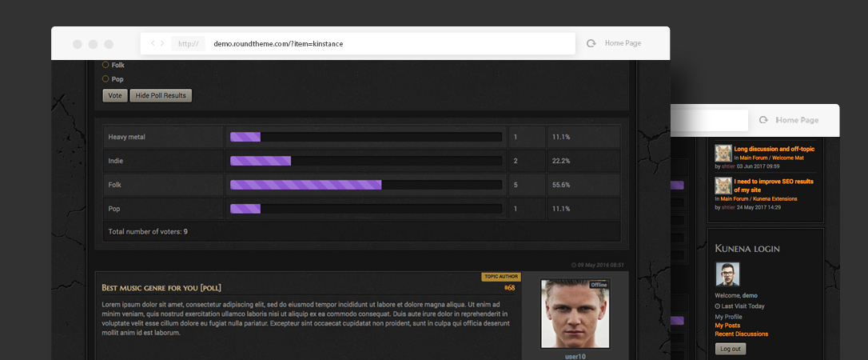The image size is (868, 360).
Task: Click the reload icon beside Home Page
Action: pyautogui.click(x=591, y=43)
